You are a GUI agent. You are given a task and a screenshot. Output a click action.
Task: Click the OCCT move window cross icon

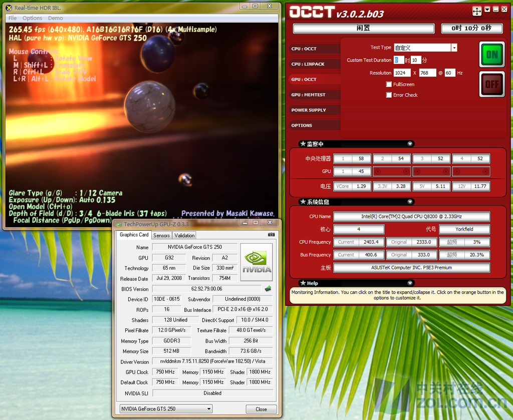(x=477, y=11)
